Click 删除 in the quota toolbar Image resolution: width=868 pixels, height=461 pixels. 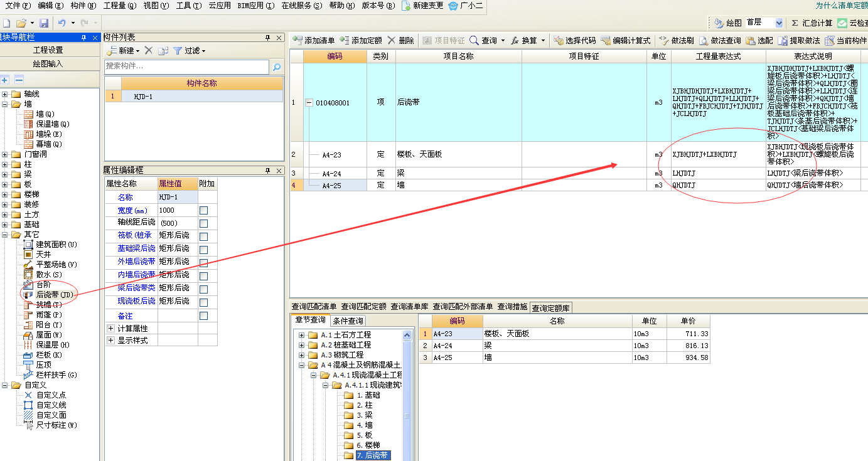pos(400,41)
